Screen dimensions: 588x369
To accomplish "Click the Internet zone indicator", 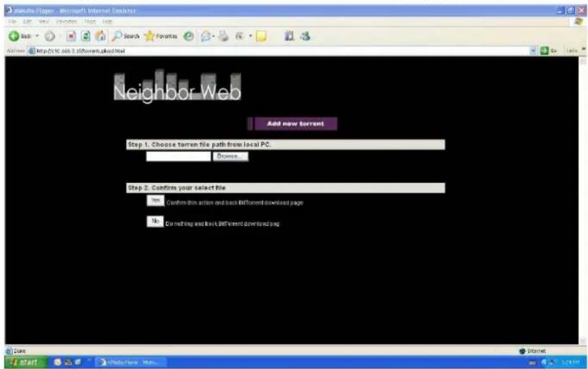I will 533,351.
